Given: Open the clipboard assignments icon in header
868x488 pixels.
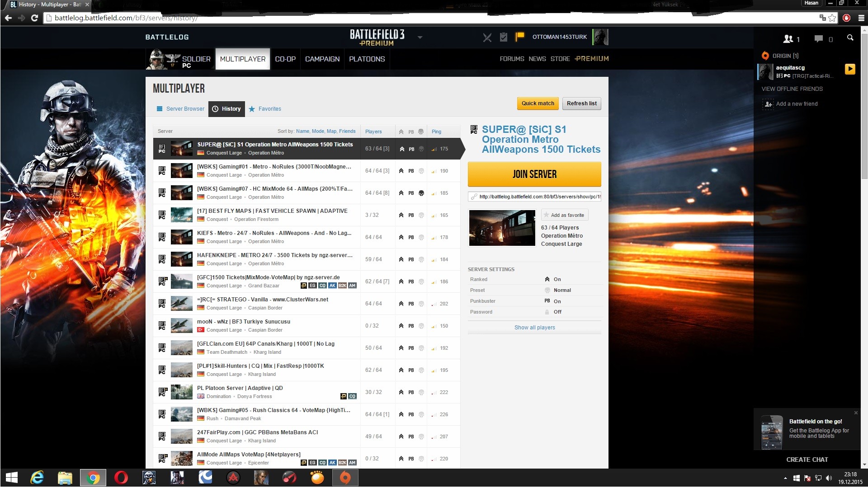Looking at the screenshot, I should 503,37.
